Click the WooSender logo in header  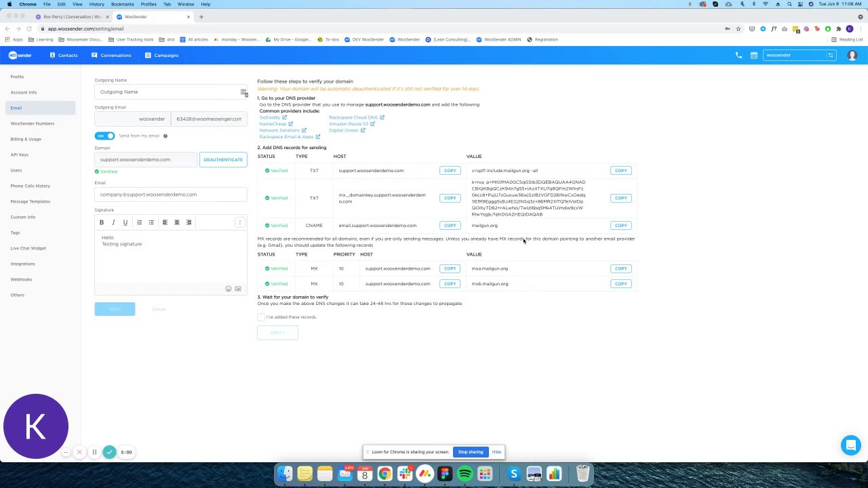click(x=20, y=55)
